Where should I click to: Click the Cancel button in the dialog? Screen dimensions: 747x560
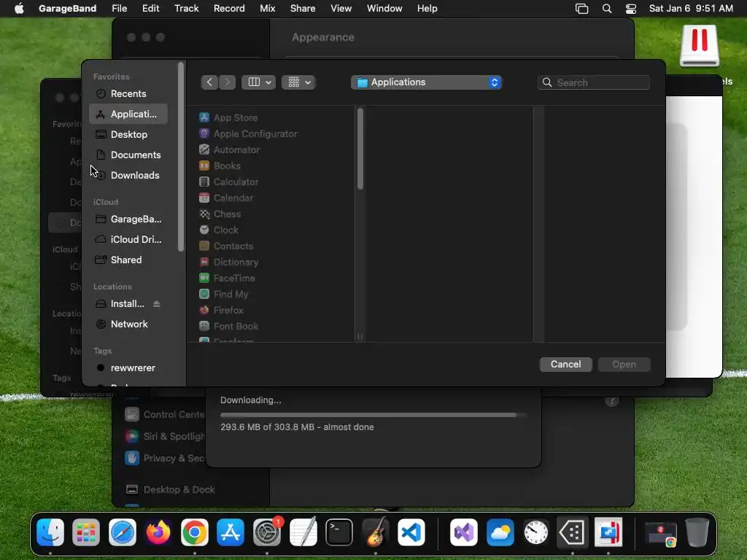pyautogui.click(x=565, y=365)
